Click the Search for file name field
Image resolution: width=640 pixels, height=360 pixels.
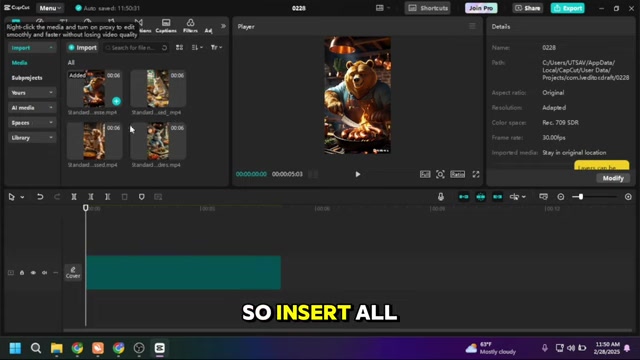click(136, 48)
